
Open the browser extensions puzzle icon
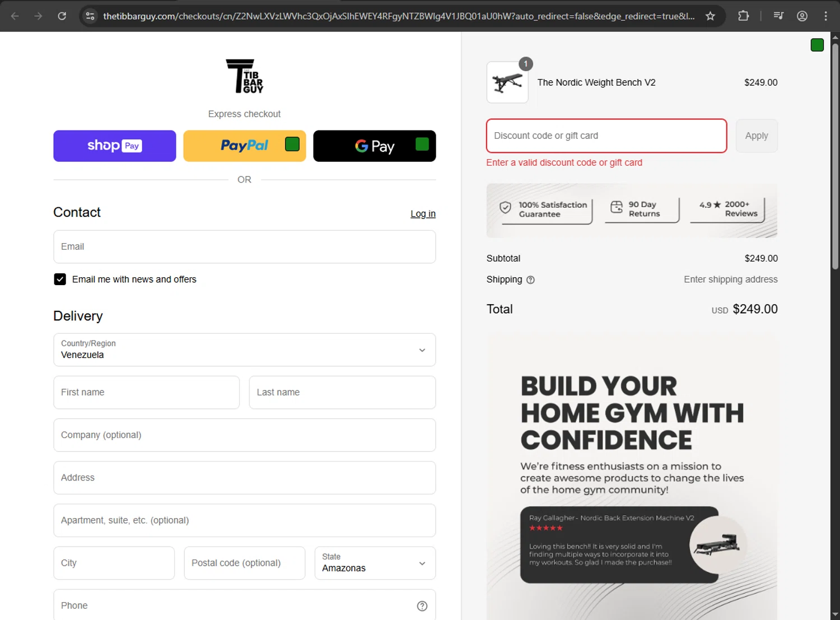[743, 16]
